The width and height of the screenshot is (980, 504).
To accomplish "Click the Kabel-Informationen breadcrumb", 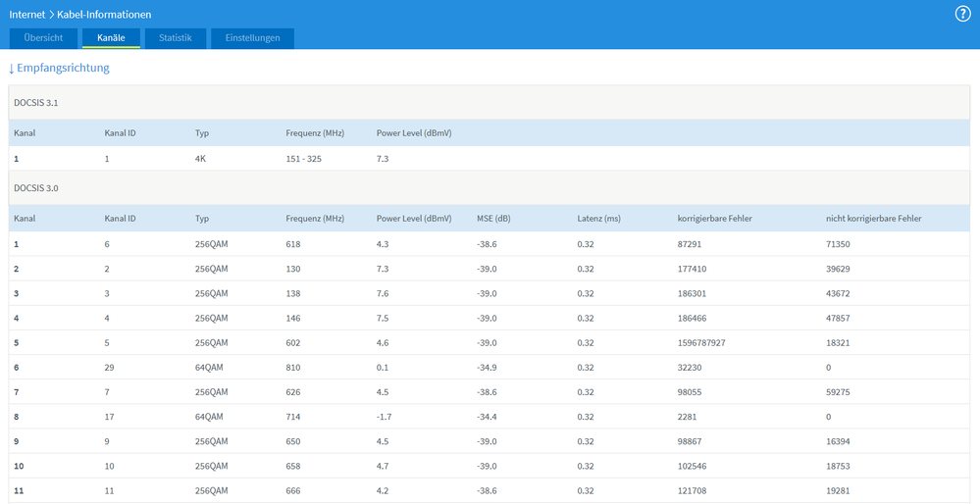I will pyautogui.click(x=104, y=15).
